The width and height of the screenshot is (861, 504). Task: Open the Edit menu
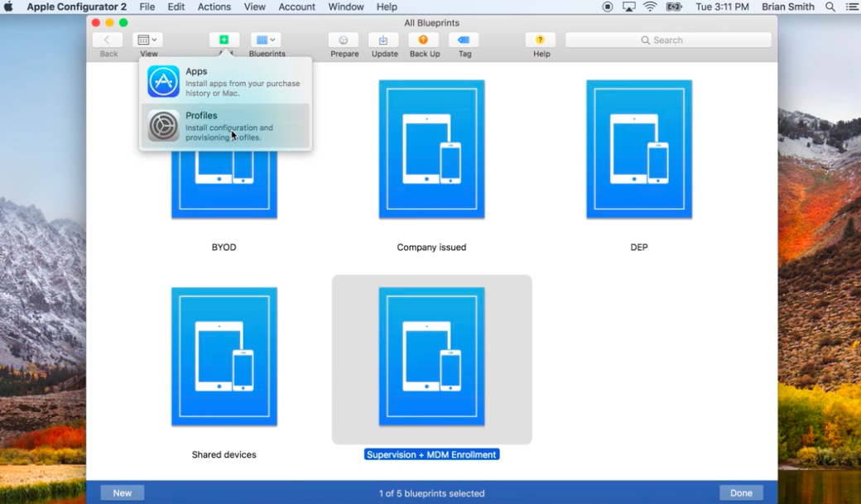pyautogui.click(x=176, y=7)
